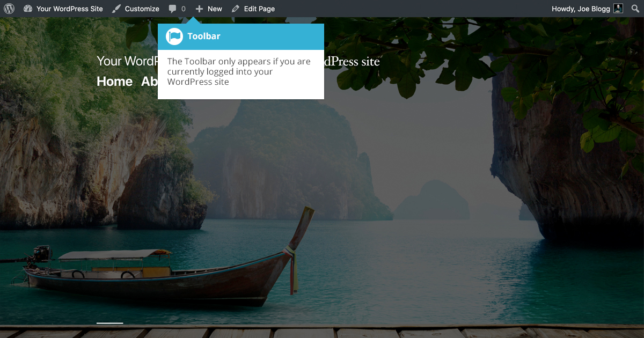Viewport: 644px width, 338px height.
Task: Click the Joe Blogg avatar image
Action: click(x=618, y=9)
